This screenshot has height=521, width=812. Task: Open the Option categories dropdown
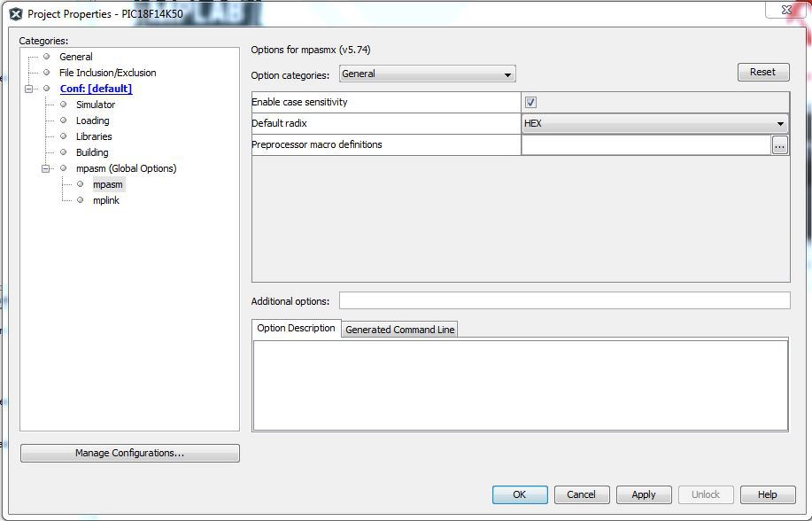(427, 74)
